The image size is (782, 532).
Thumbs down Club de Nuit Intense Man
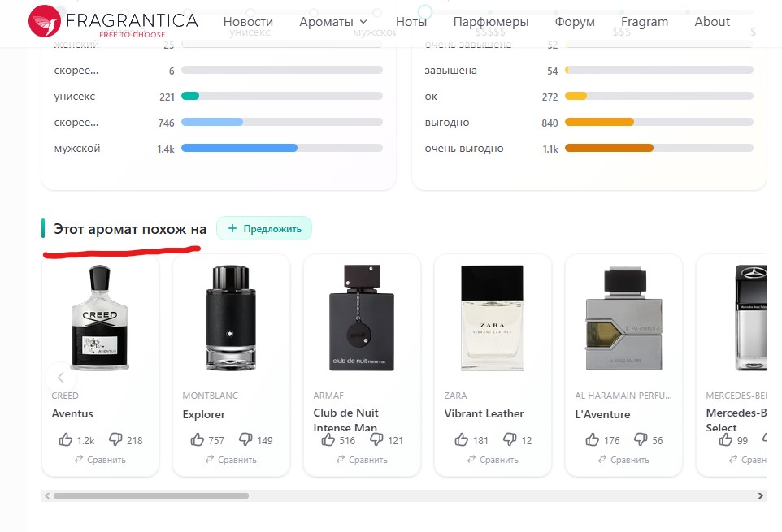[376, 439]
